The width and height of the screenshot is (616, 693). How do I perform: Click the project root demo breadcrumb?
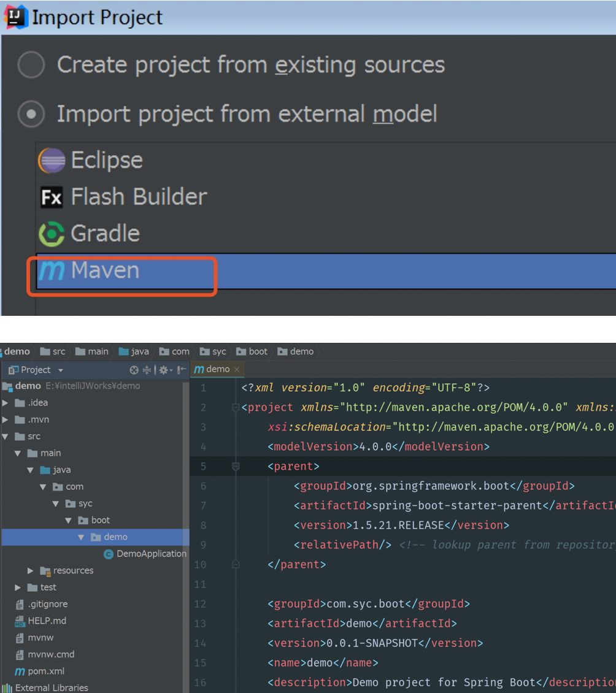[16, 351]
